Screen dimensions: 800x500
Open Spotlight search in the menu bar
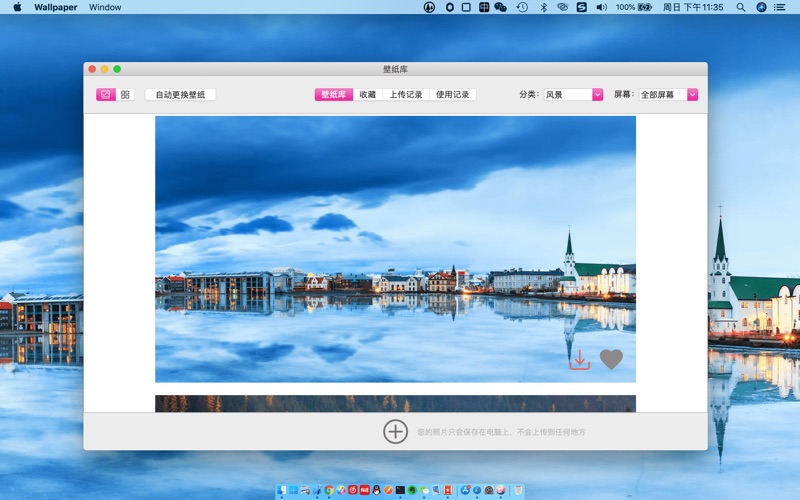(740, 7)
